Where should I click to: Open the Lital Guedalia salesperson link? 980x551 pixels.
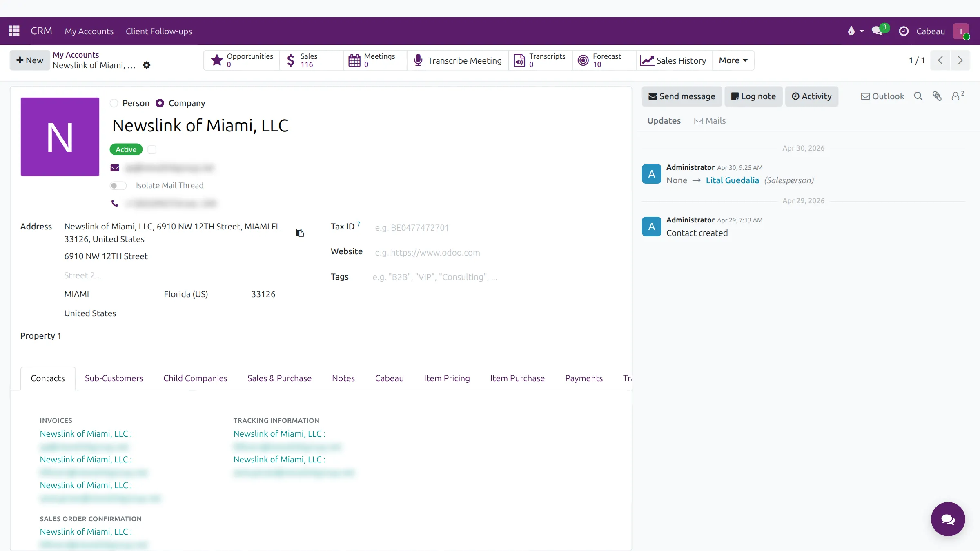[x=732, y=180]
